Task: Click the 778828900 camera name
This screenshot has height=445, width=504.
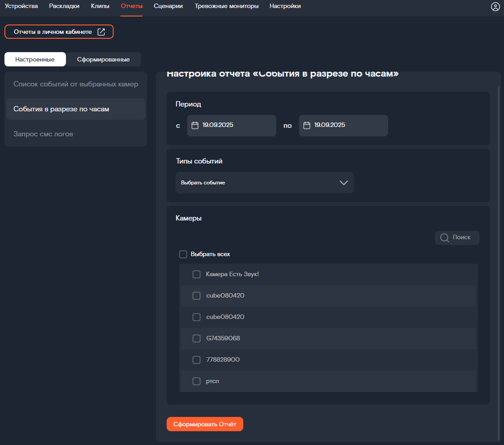Action: pyautogui.click(x=223, y=360)
